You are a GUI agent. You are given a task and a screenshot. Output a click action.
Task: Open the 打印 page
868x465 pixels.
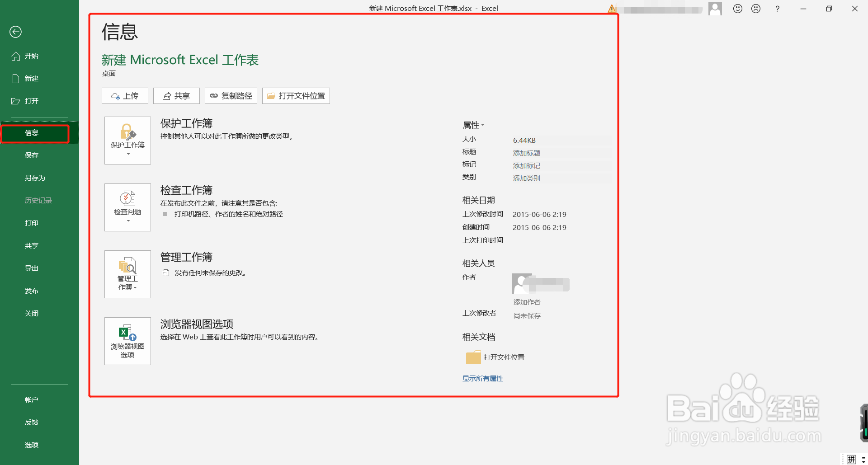pos(39,223)
